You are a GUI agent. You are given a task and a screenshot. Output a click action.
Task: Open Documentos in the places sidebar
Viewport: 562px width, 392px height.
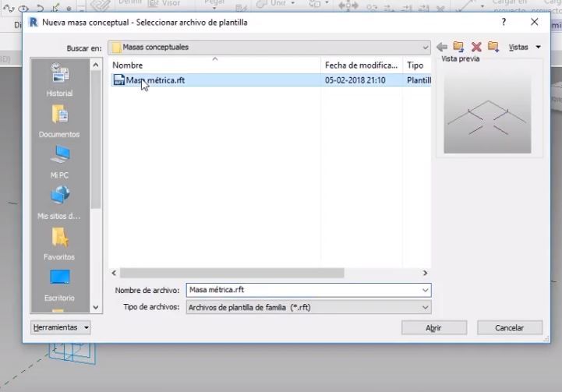tap(59, 121)
